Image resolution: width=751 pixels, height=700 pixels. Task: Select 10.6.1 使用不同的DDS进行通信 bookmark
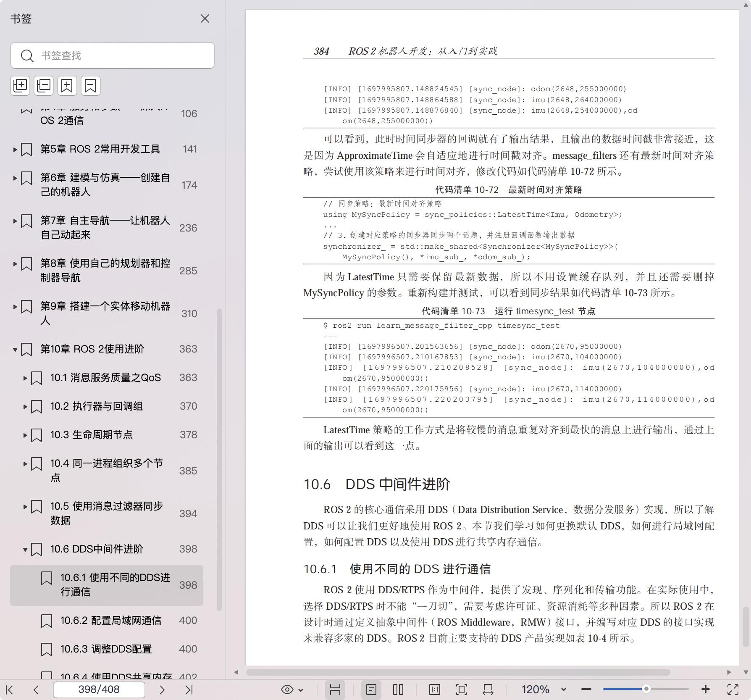[x=107, y=585]
